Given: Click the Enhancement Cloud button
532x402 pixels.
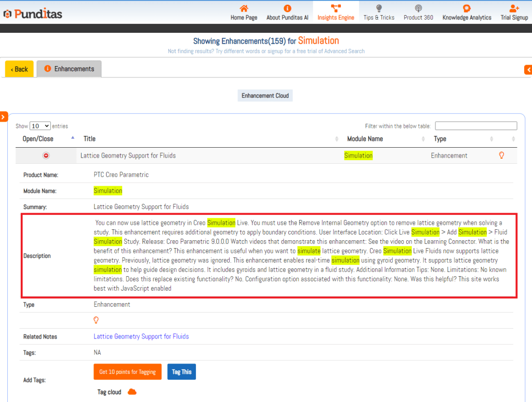Looking at the screenshot, I should 265,96.
